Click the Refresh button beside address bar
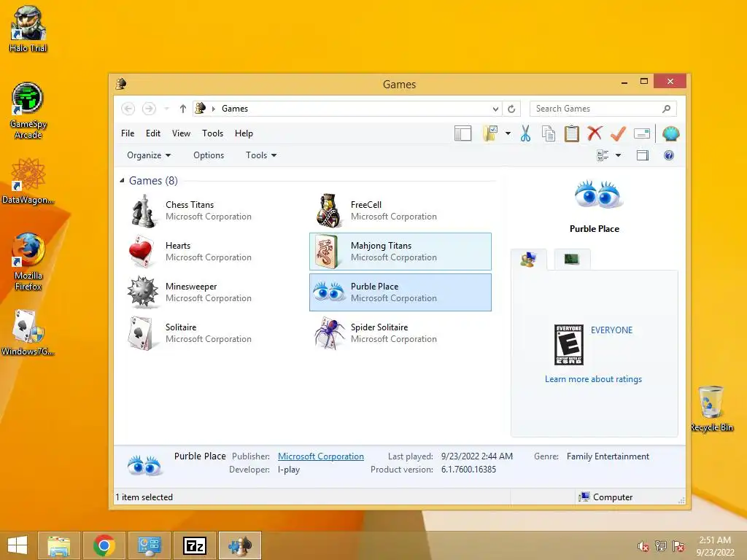747x560 pixels. pos(511,109)
